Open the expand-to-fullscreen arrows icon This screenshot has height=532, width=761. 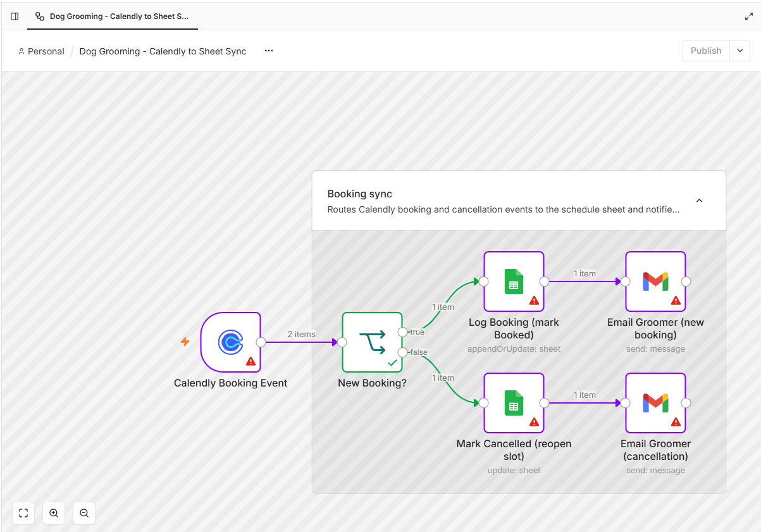(x=749, y=16)
